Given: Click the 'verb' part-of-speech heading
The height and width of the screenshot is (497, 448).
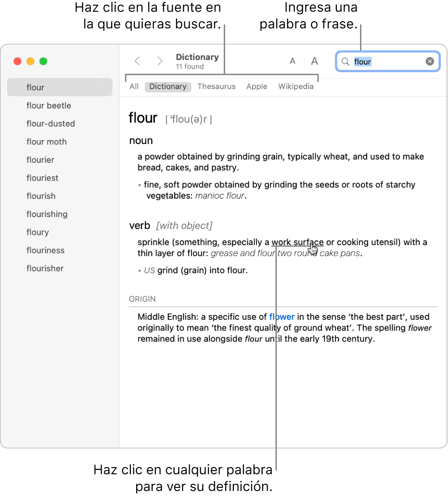Looking at the screenshot, I should click(x=140, y=225).
